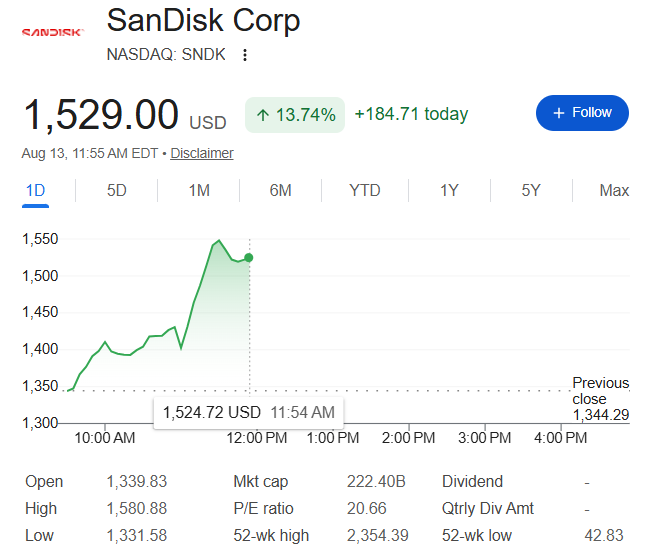This screenshot has width=647, height=550.
Task: Click the green up-arrow percent change badge
Action: pyautogui.click(x=295, y=115)
